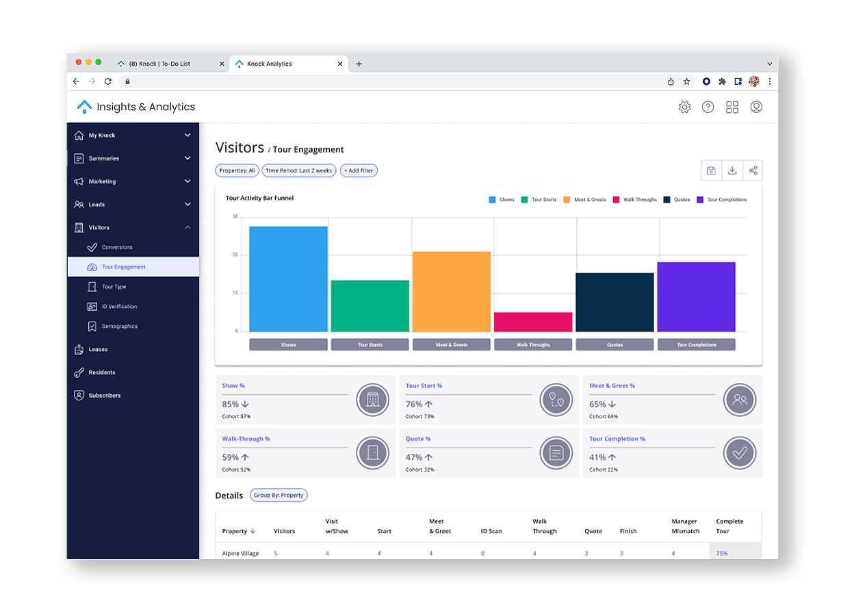Click the share report icon

coord(753,170)
